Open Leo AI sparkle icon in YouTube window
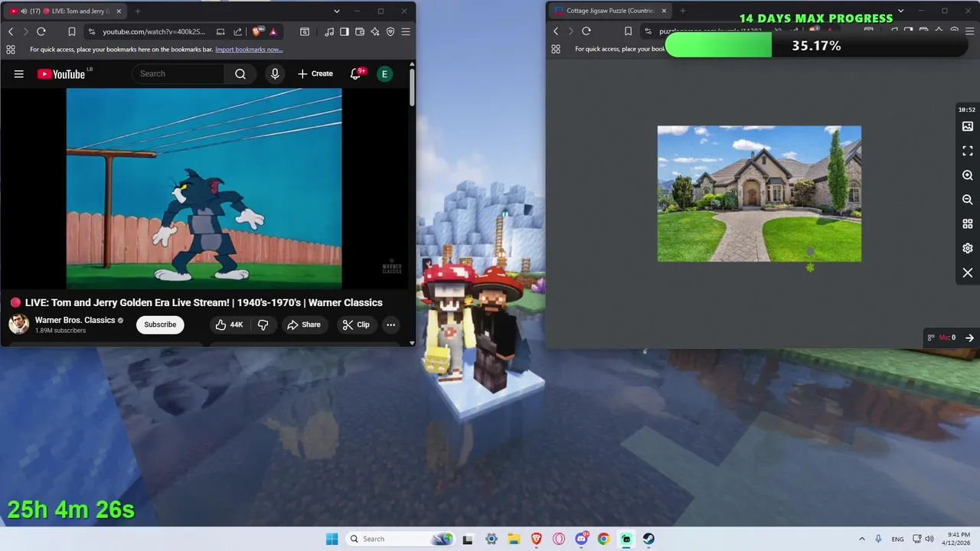The image size is (980, 551). coord(375,31)
